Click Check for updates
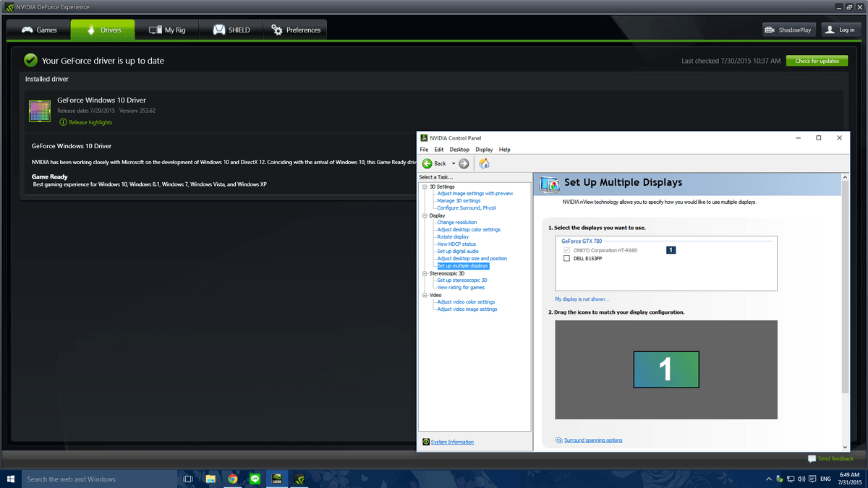The height and width of the screenshot is (488, 868). click(x=817, y=61)
